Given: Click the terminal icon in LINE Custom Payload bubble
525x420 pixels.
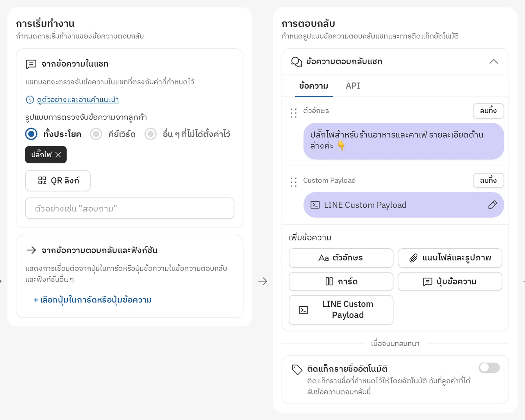Looking at the screenshot, I should coord(315,205).
